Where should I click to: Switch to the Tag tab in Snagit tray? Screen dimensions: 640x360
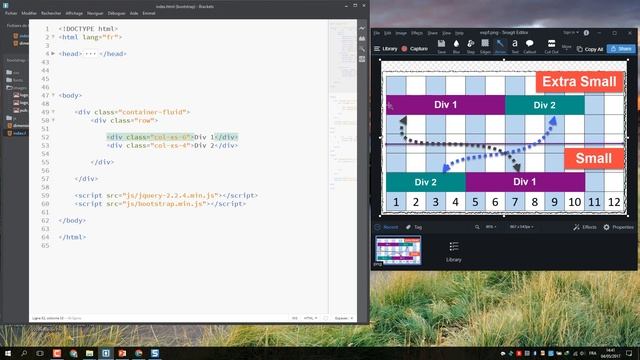414,227
